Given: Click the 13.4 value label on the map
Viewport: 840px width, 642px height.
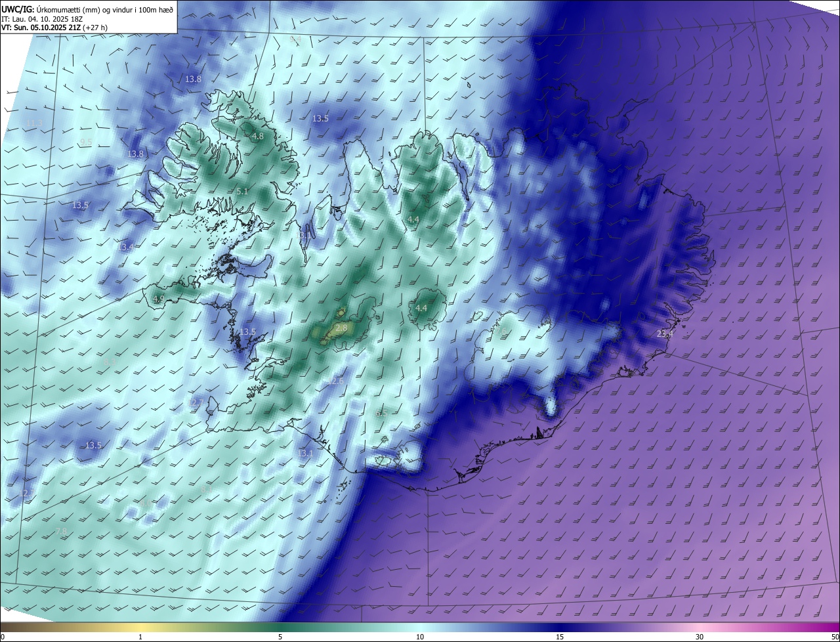Looking at the screenshot, I should tap(127, 247).
